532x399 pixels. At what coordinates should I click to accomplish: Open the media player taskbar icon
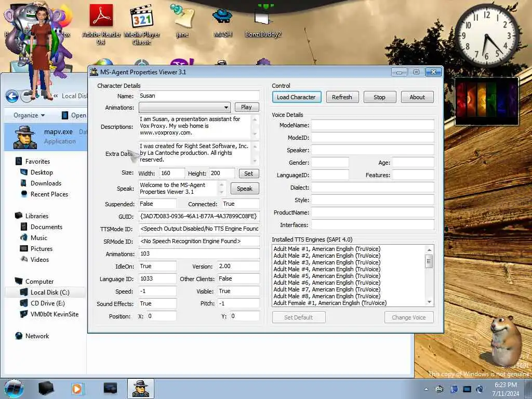pyautogui.click(x=77, y=389)
